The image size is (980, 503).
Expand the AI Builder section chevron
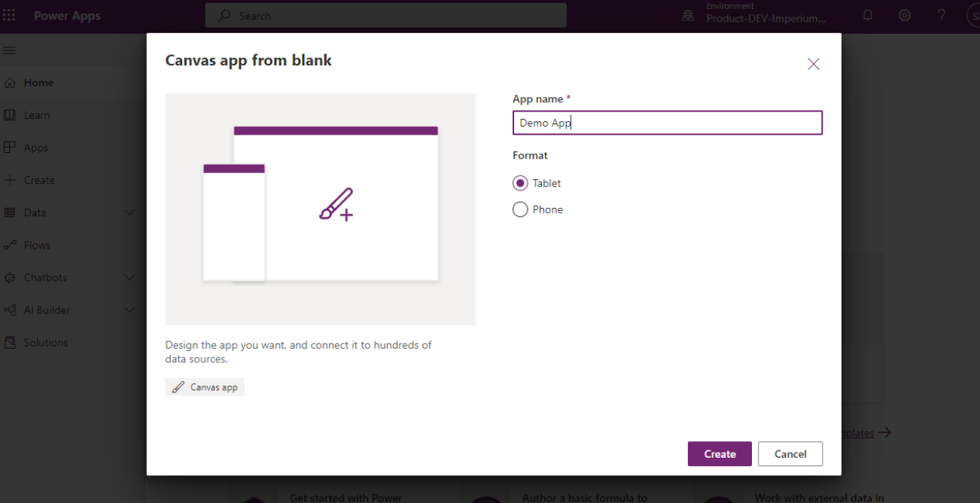pos(129,309)
